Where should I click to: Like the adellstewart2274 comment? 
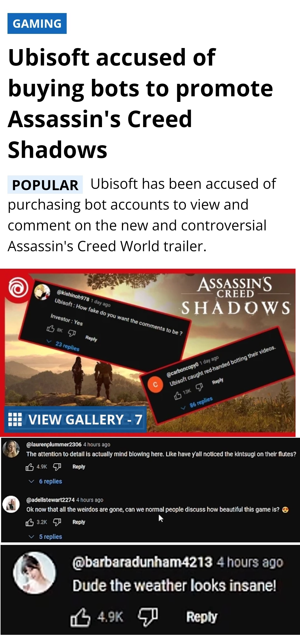coord(30,522)
